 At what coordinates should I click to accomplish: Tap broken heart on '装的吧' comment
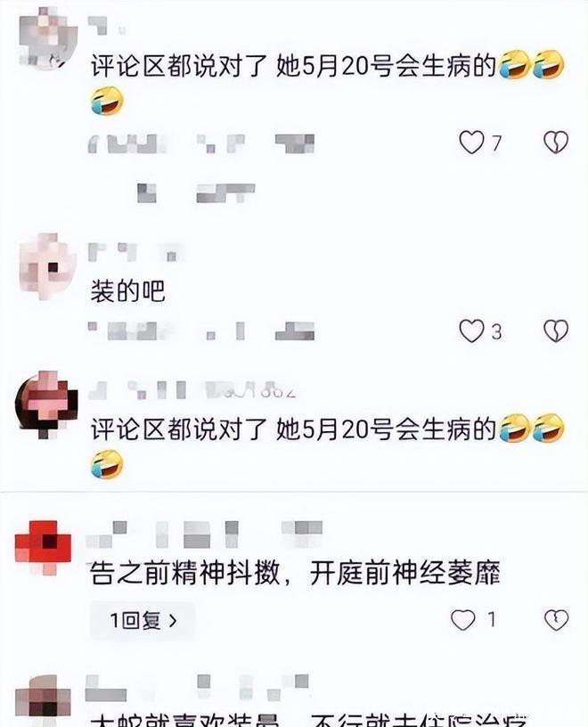coord(556,331)
